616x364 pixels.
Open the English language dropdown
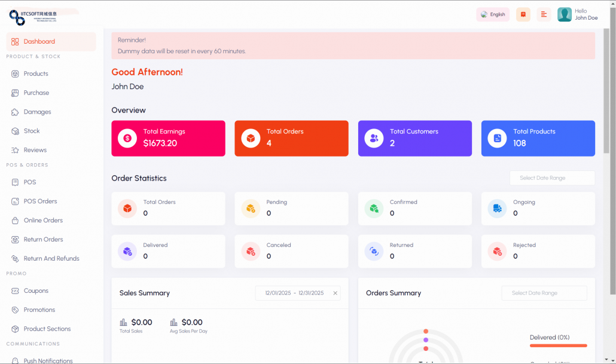pos(493,14)
